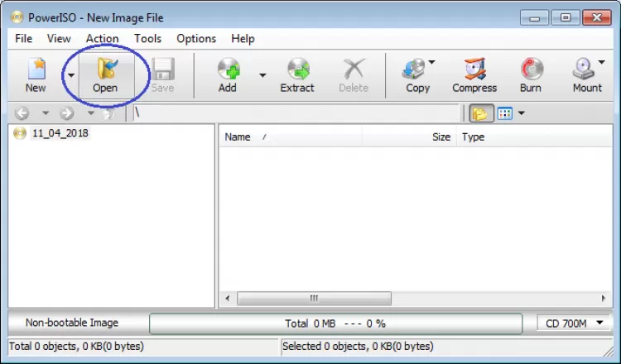Click the horizontal scrollbar thumb
This screenshot has width=621, height=364.
point(314,299)
